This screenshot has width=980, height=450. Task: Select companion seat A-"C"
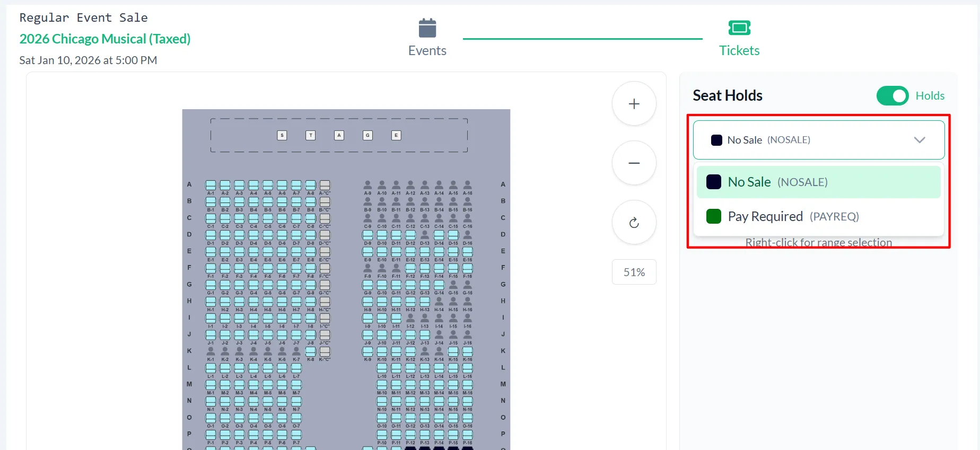tap(325, 185)
